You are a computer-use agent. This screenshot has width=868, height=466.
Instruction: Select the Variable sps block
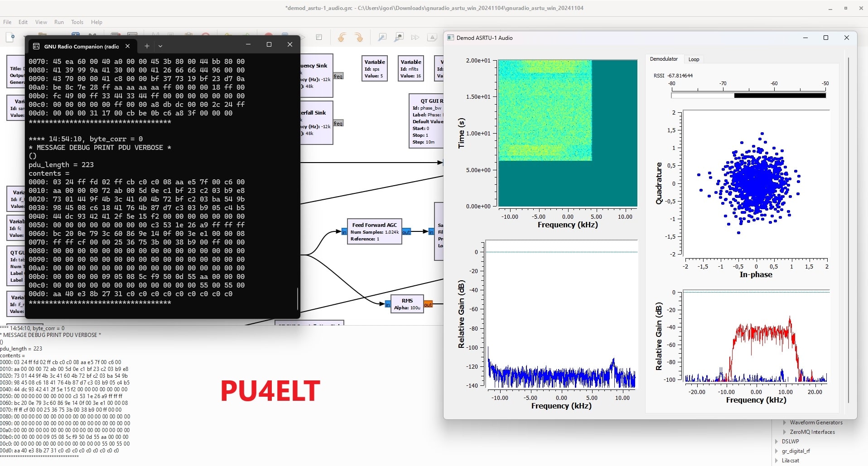pyautogui.click(x=375, y=68)
